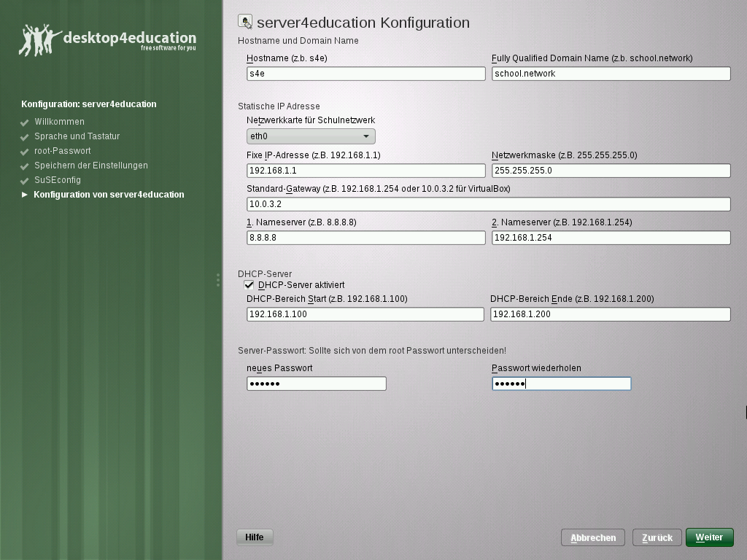Focus the Hostname input field
This screenshot has width=747, height=560.
[366, 74]
